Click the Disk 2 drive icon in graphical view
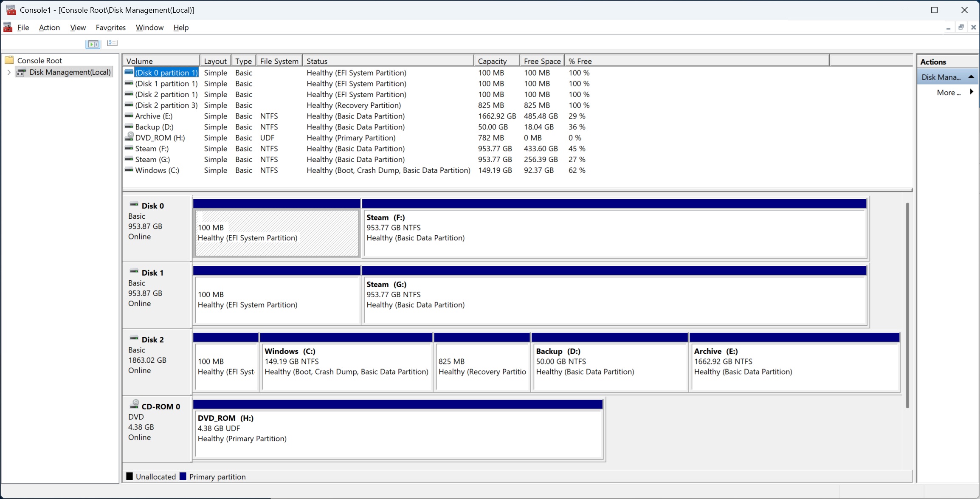This screenshot has width=980, height=499. tap(134, 338)
